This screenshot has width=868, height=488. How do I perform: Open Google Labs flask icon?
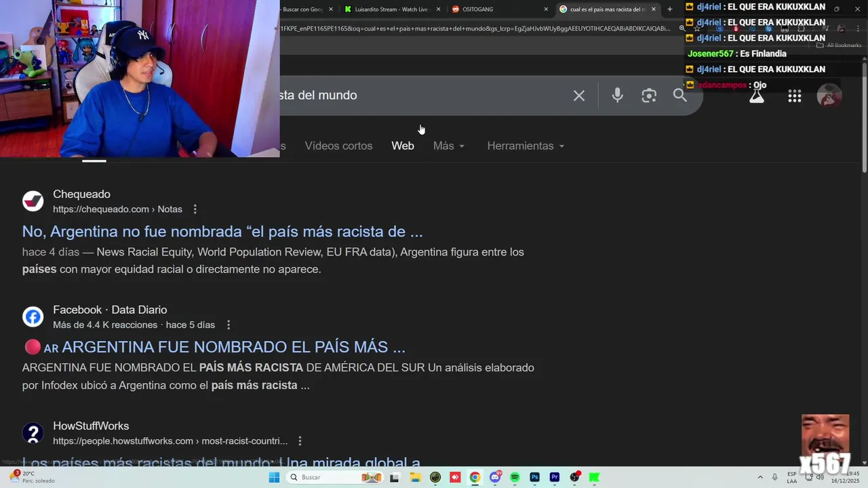757,96
